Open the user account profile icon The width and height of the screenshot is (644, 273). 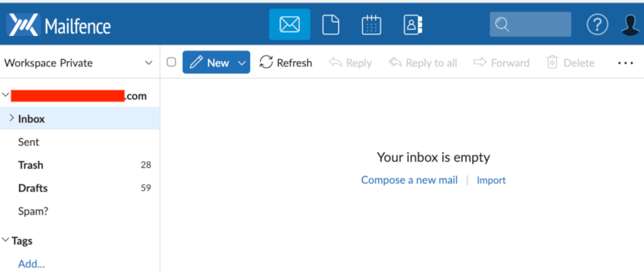coord(630,25)
